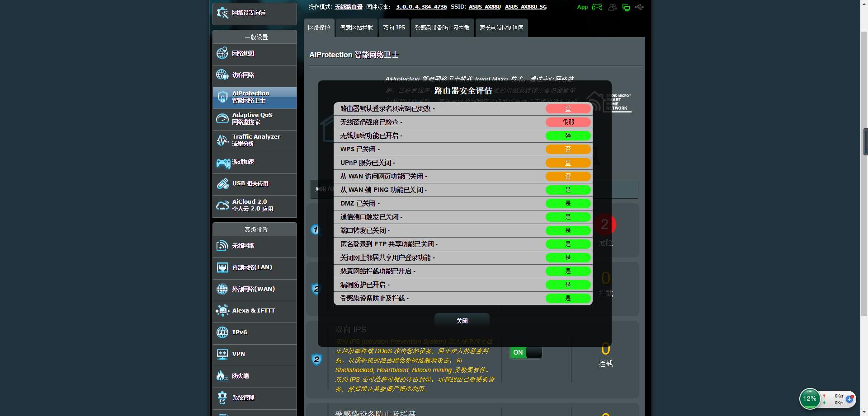The height and width of the screenshot is (416, 868).
Task: Open the ASUS-AX88U_5G SSID link
Action: point(526,7)
